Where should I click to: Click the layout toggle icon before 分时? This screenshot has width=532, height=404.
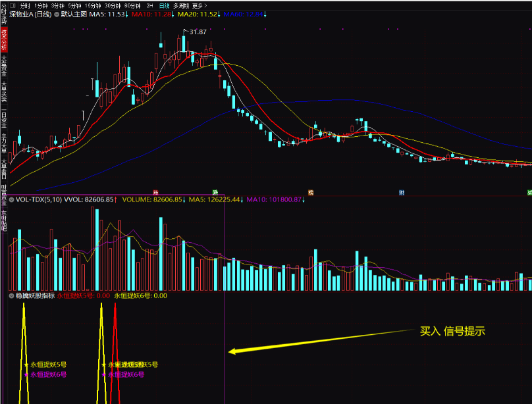click(x=13, y=5)
